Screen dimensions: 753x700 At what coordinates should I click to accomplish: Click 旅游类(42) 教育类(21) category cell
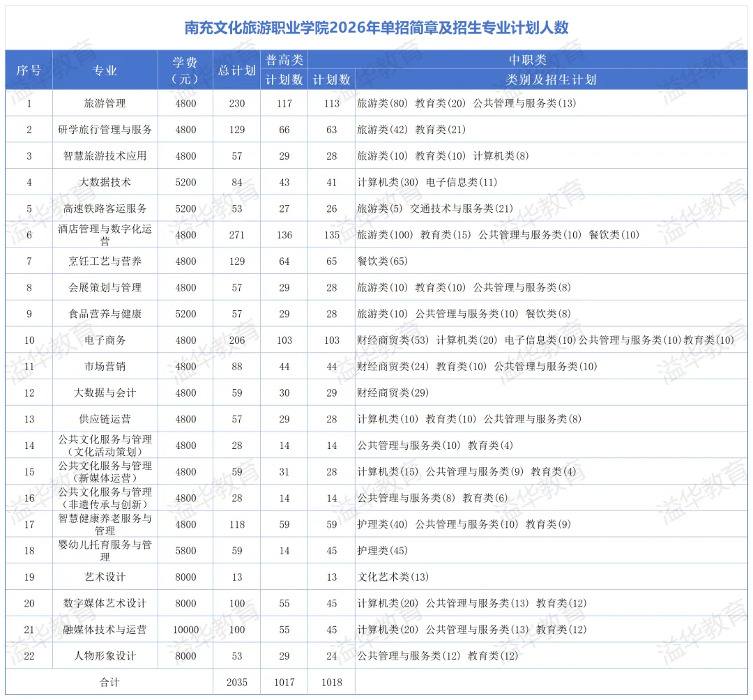552,130
